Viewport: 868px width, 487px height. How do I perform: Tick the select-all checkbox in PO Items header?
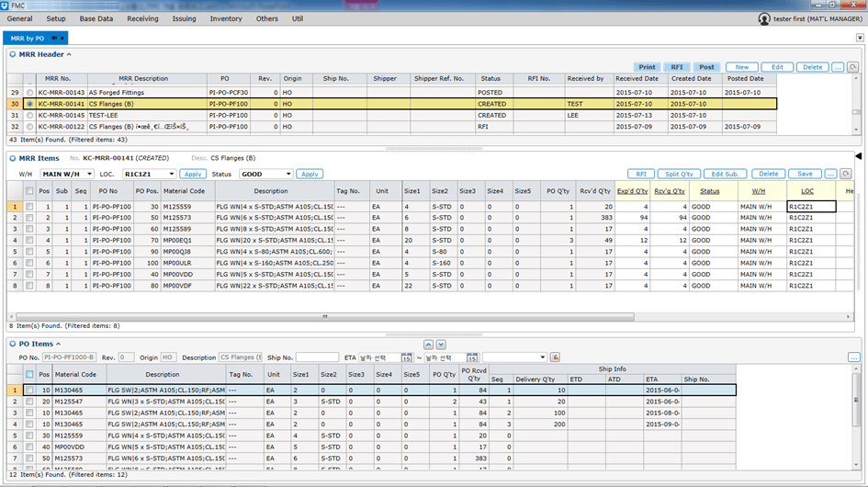click(x=30, y=375)
